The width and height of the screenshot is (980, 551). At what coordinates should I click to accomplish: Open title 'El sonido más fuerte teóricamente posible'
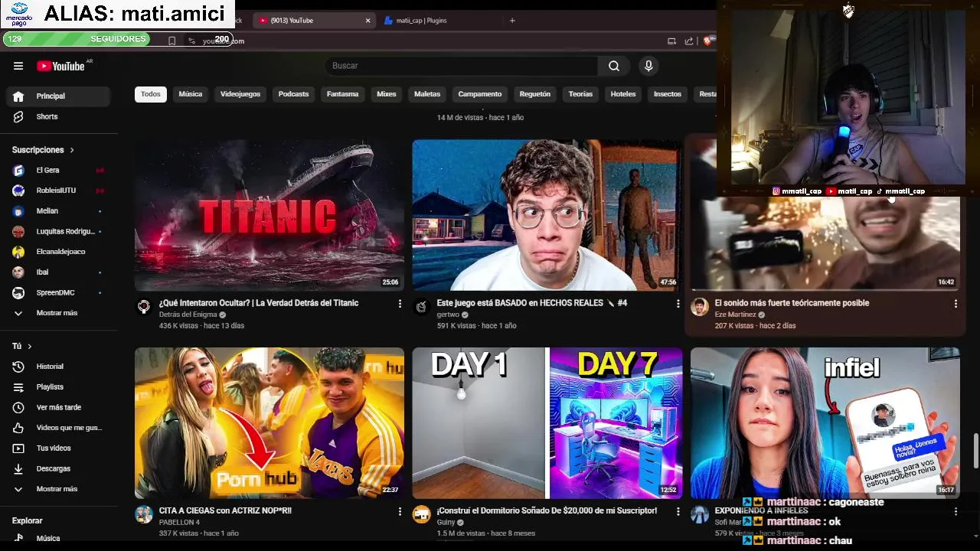tap(792, 303)
